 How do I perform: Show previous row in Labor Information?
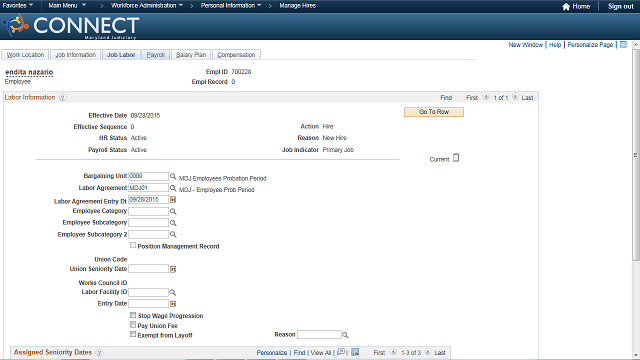(x=486, y=97)
